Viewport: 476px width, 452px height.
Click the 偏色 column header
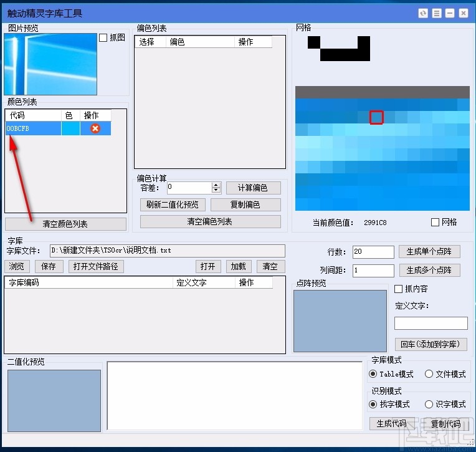(201, 42)
